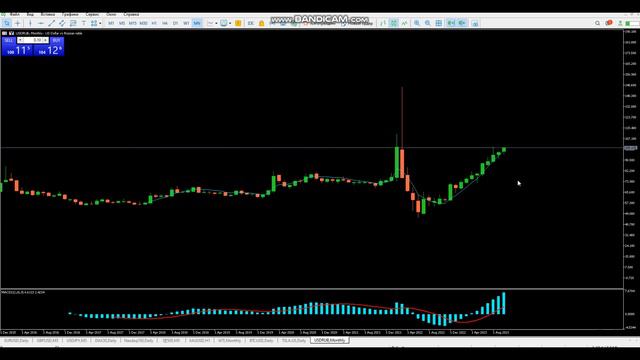Open the shapes and objects tool

click(x=94, y=23)
